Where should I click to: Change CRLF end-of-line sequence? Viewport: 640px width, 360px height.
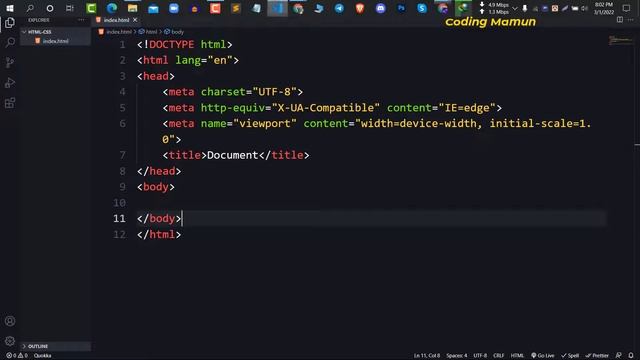pyautogui.click(x=498, y=356)
